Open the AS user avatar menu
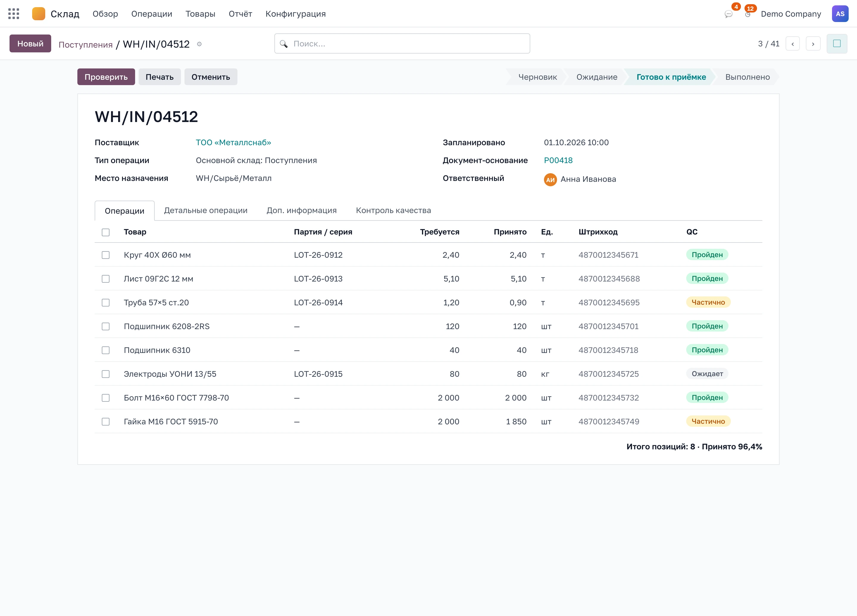 tap(840, 14)
